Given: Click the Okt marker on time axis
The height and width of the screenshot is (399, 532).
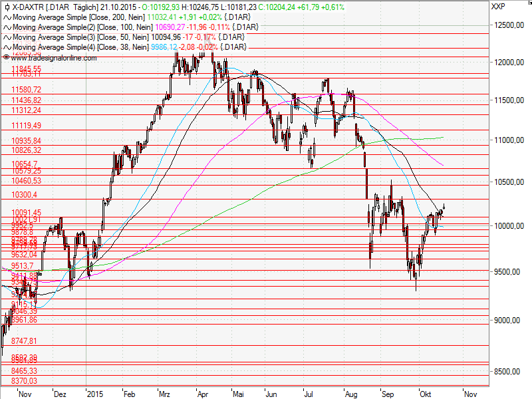Looking at the screenshot, I should [x=424, y=393].
